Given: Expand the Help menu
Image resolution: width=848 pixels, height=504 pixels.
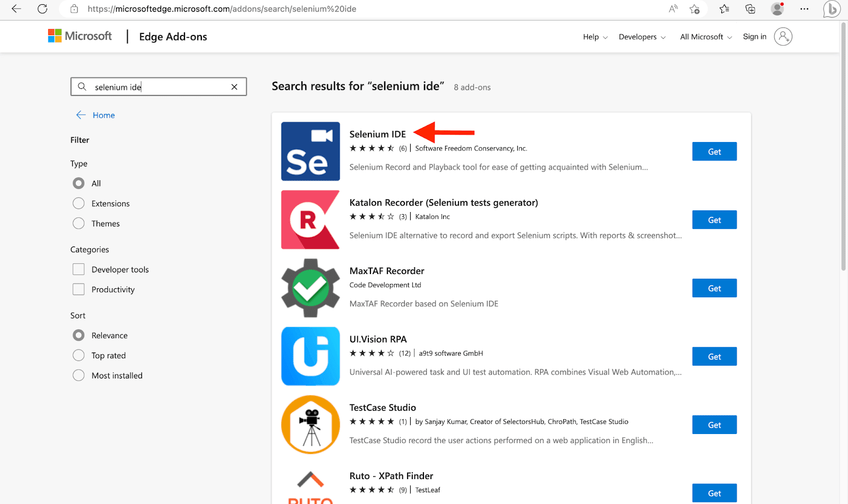Looking at the screenshot, I should pos(594,37).
